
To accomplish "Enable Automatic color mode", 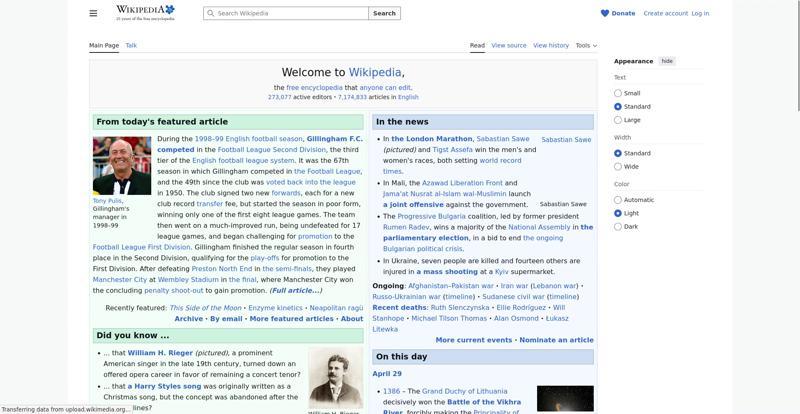I will [x=618, y=200].
